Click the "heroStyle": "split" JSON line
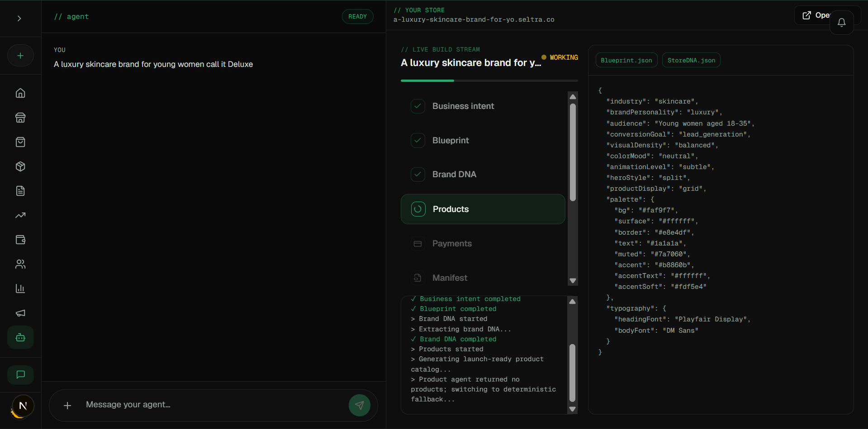 tap(648, 178)
